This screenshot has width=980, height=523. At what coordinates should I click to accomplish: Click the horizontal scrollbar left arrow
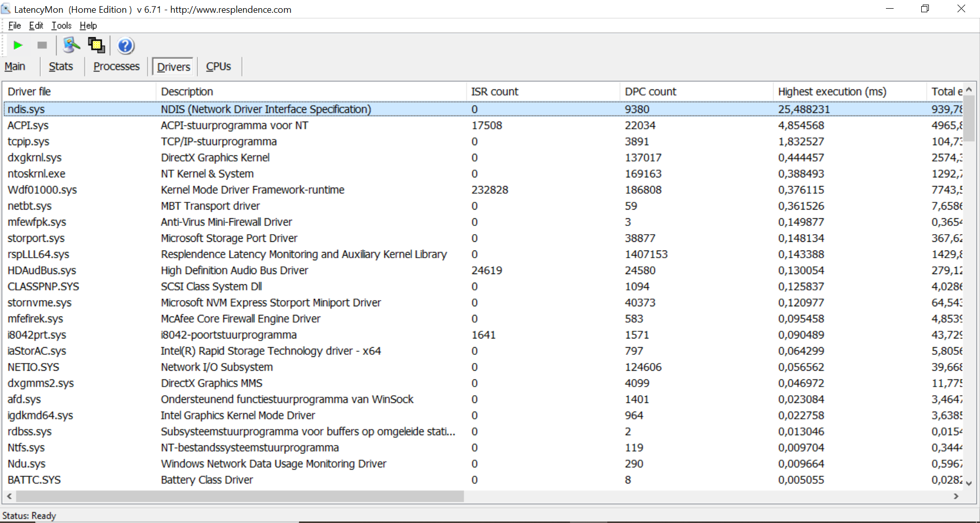pos(9,496)
